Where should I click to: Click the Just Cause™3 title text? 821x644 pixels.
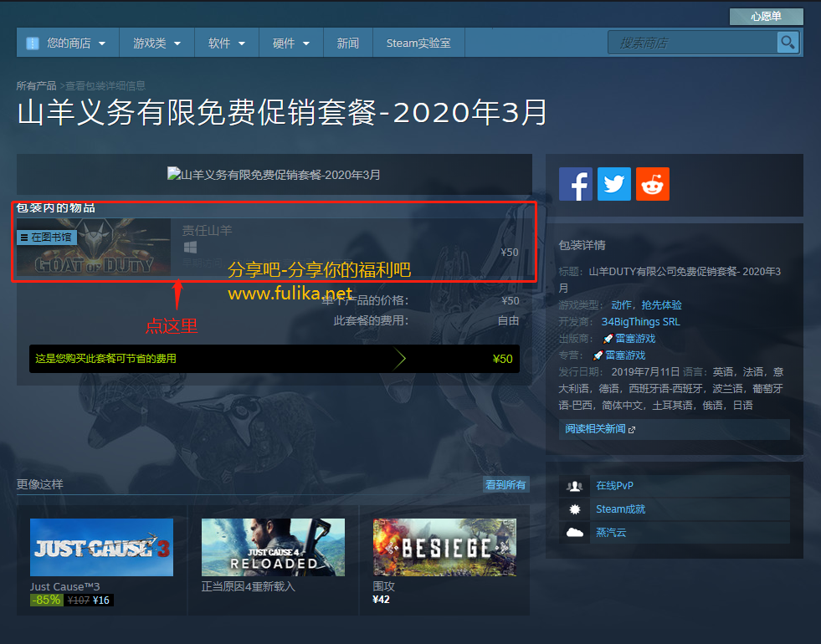[65, 586]
